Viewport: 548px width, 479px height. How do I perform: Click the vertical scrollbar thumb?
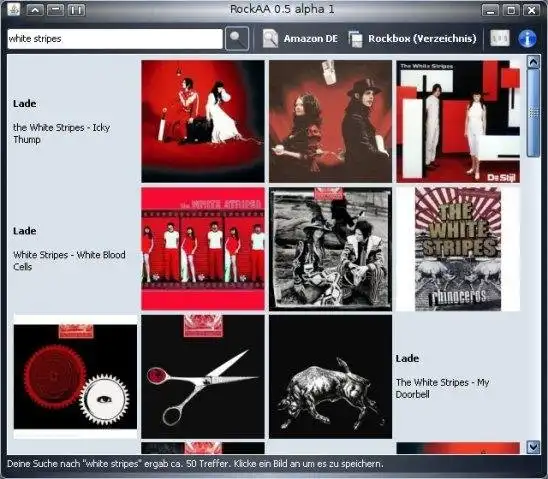click(x=533, y=113)
